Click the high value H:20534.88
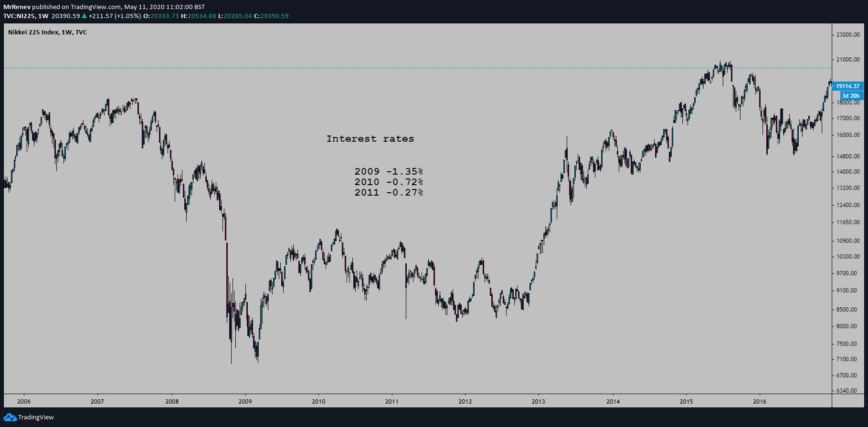This screenshot has width=868, height=427. pyautogui.click(x=199, y=16)
